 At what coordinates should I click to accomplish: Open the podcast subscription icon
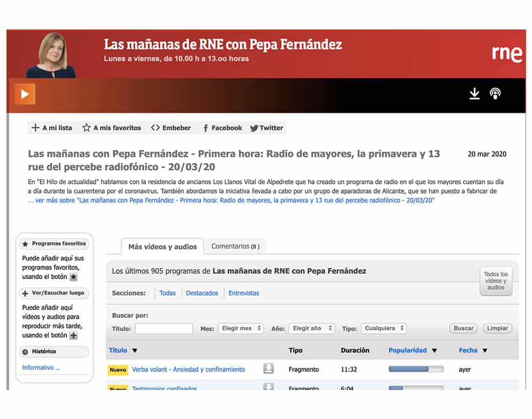click(x=496, y=94)
